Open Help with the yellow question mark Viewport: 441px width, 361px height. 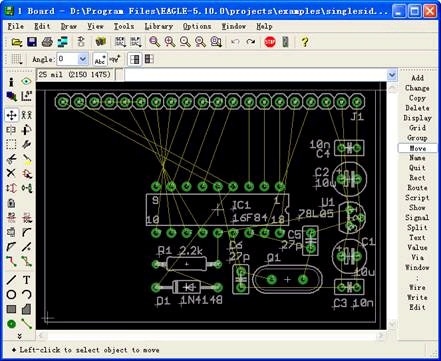tap(304, 42)
